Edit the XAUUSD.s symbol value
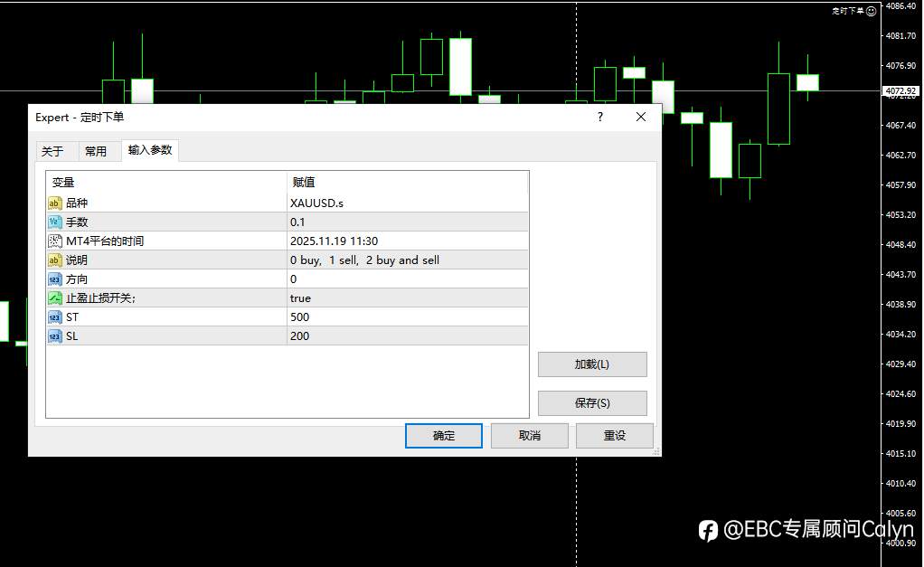924x567 pixels. coord(407,203)
